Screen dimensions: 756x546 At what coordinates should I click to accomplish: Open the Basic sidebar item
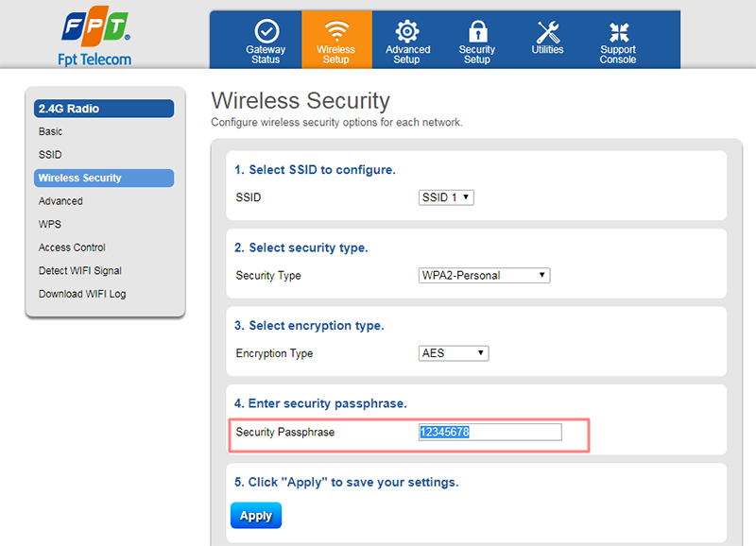(x=51, y=131)
